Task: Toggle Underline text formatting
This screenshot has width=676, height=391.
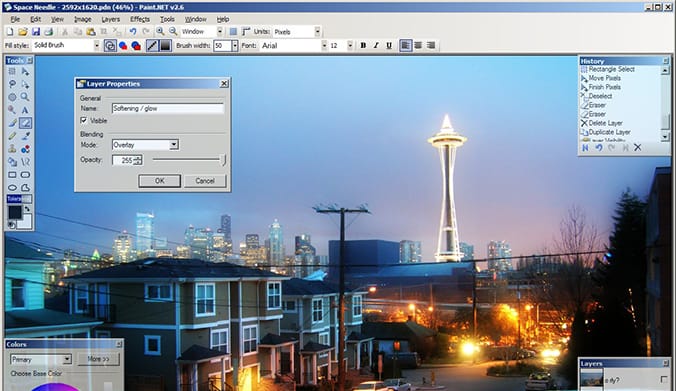Action: click(x=389, y=45)
